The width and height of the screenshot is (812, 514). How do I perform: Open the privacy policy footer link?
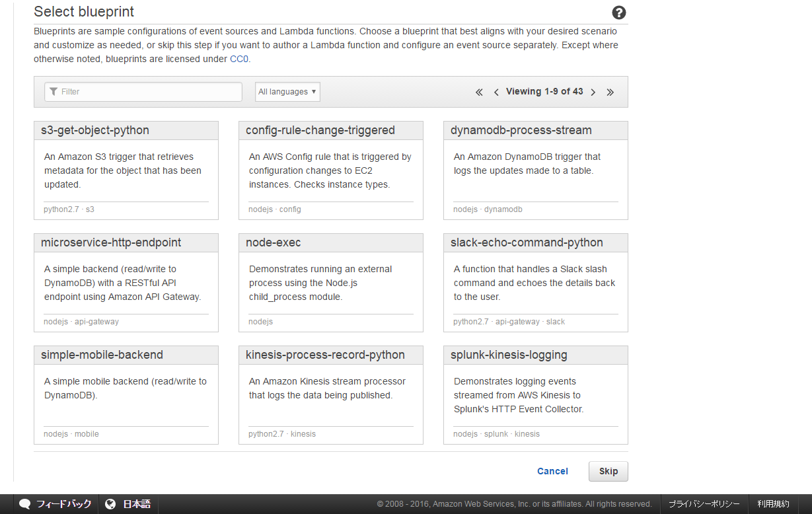tap(704, 504)
